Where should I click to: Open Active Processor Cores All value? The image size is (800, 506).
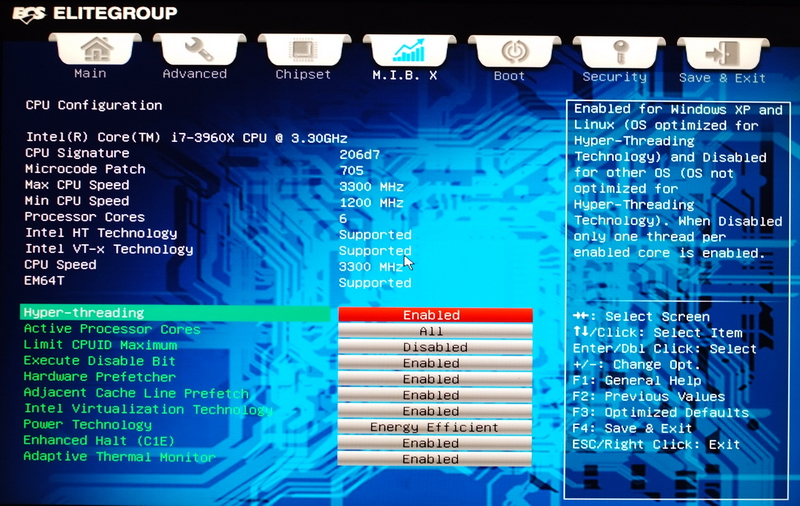[x=435, y=331]
